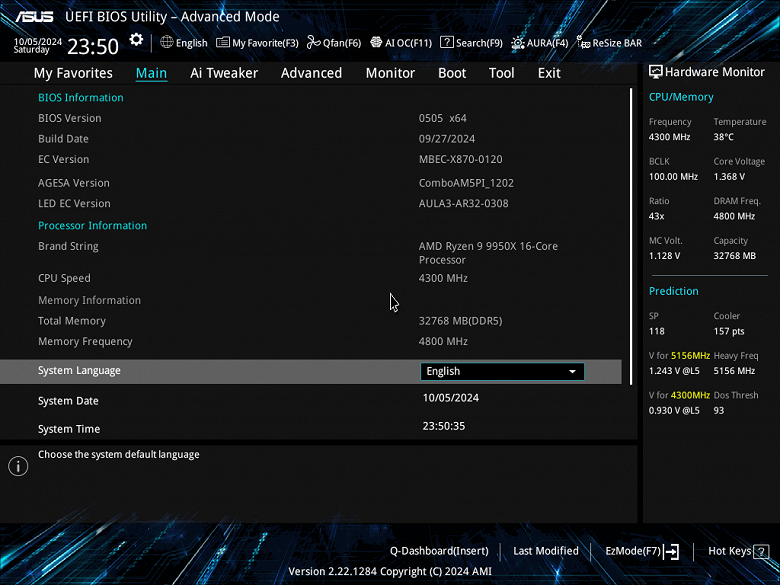
Task: Click the main panel vertical scrollbar
Action: 631,236
